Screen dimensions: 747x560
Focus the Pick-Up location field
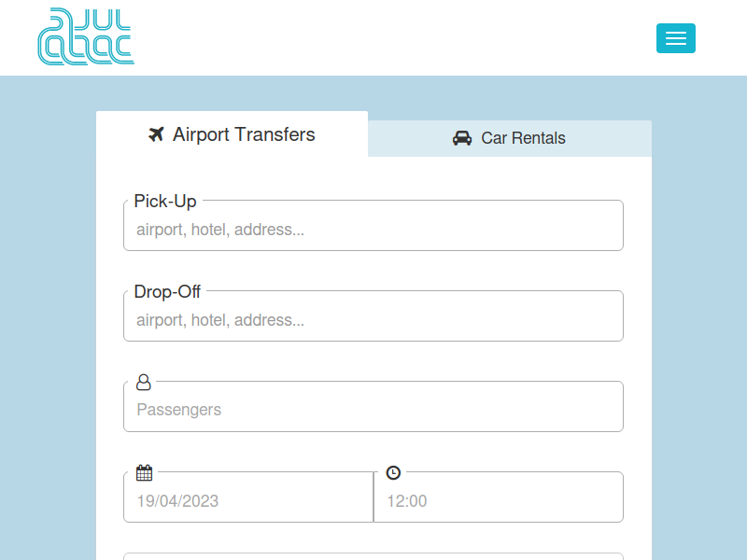373,230
